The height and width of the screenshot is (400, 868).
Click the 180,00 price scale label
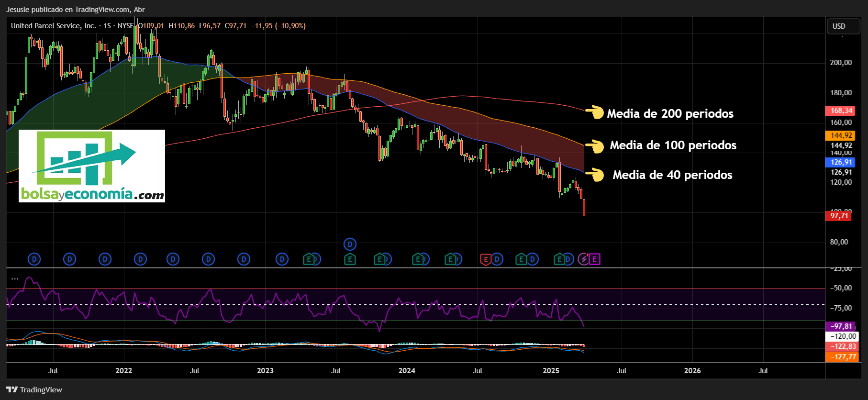click(841, 93)
